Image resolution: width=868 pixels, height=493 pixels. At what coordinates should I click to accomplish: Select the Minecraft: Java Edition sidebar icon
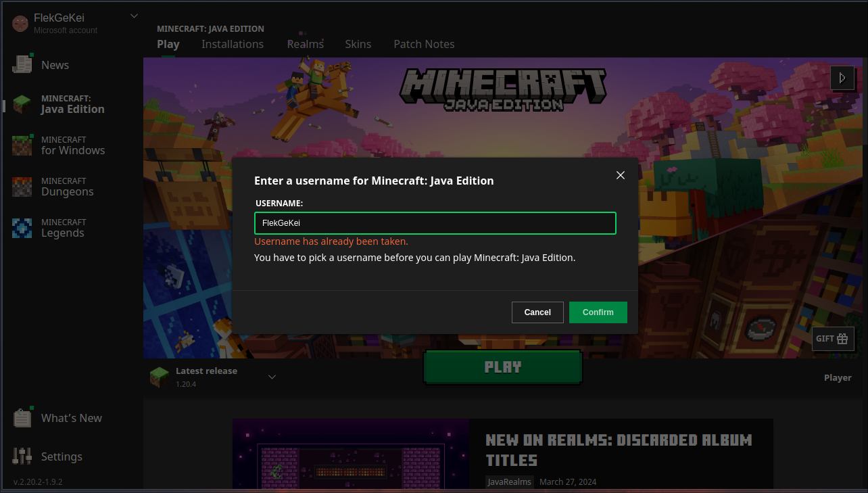(22, 103)
